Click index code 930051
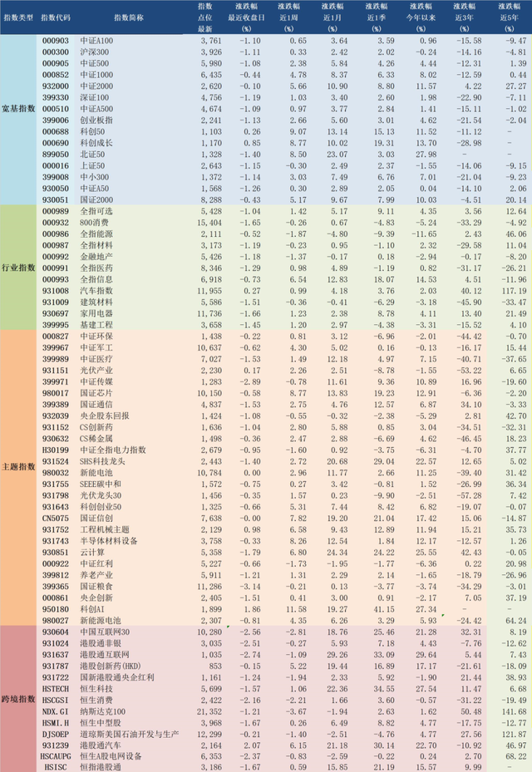 pyautogui.click(x=55, y=200)
